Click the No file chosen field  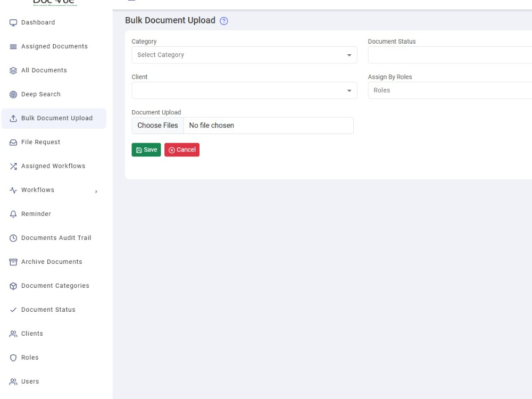268,126
